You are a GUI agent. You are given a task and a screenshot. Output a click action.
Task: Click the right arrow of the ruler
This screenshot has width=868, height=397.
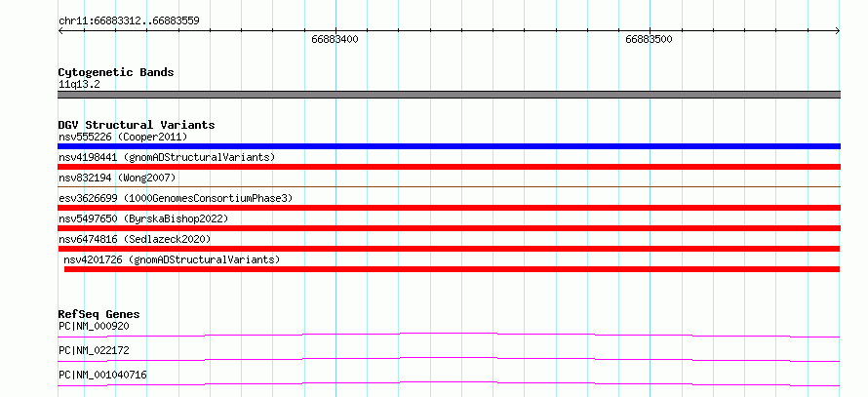[838, 31]
